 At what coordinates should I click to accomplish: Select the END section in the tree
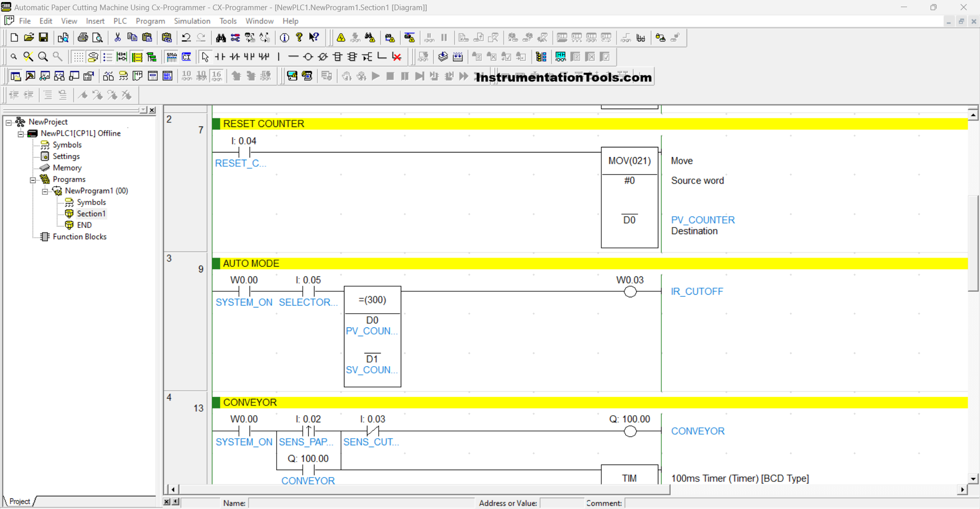click(84, 225)
